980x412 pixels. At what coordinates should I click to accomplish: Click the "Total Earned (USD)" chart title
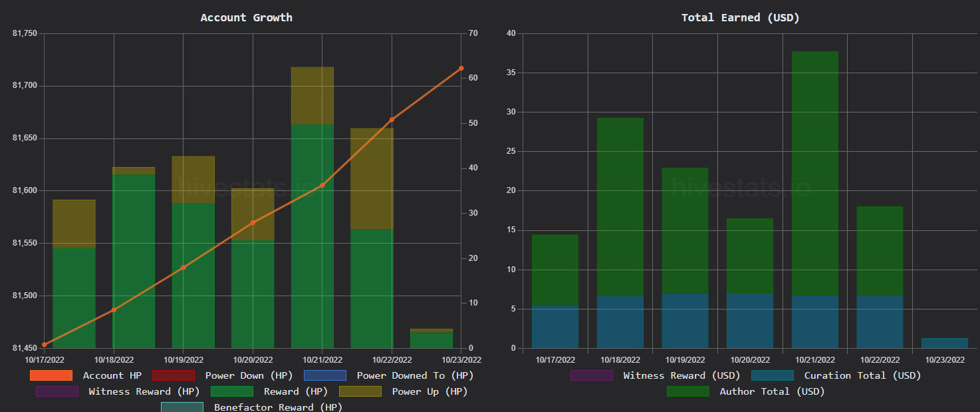(741, 17)
